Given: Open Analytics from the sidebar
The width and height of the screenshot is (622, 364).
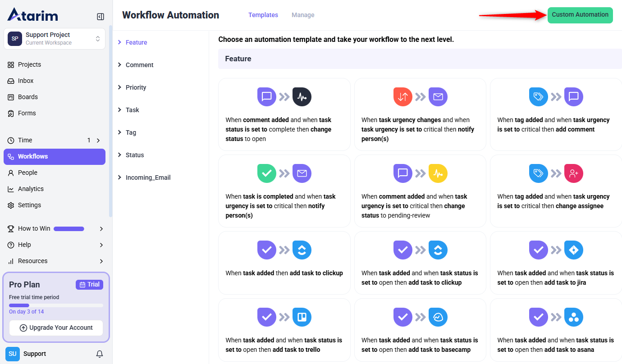Looking at the screenshot, I should 31,189.
